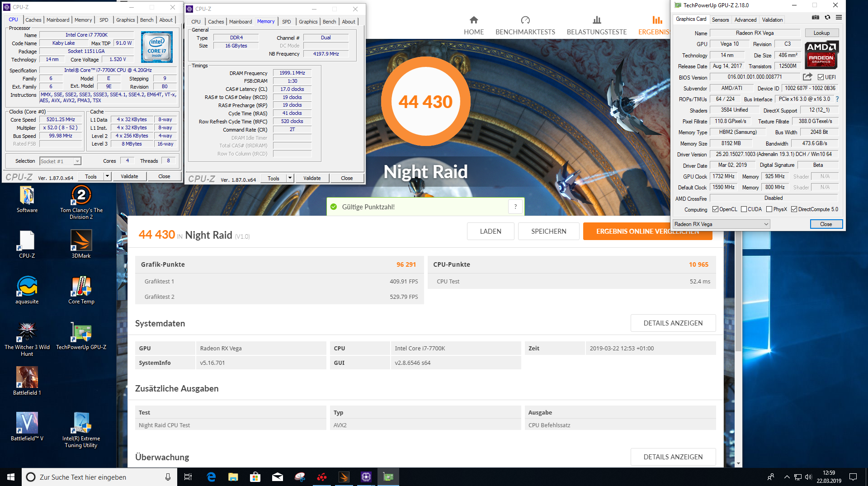
Task: Expand Tools dropdown arrow in Memory CPU-Z window
Action: pyautogui.click(x=290, y=178)
